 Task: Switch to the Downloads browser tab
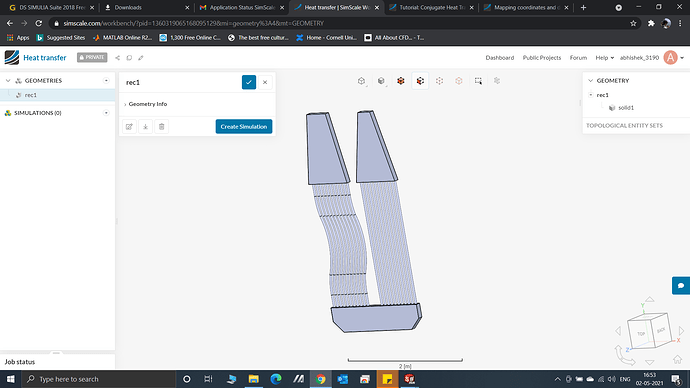(x=147, y=7)
